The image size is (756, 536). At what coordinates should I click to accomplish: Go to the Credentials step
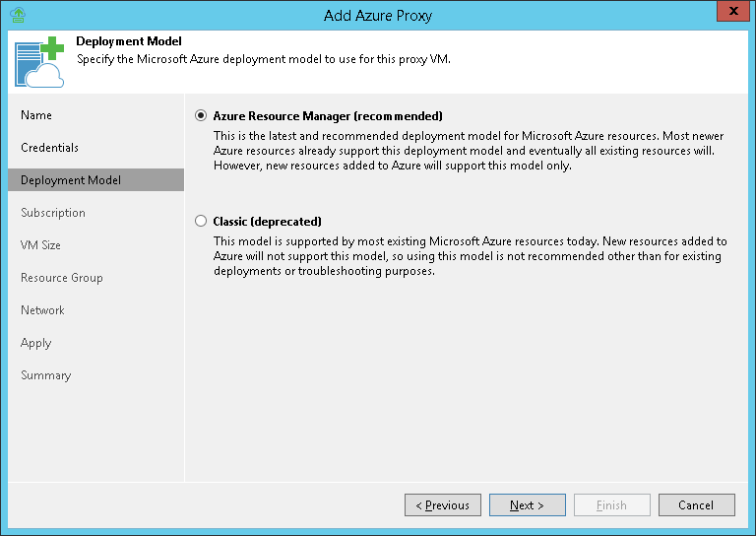(49, 148)
